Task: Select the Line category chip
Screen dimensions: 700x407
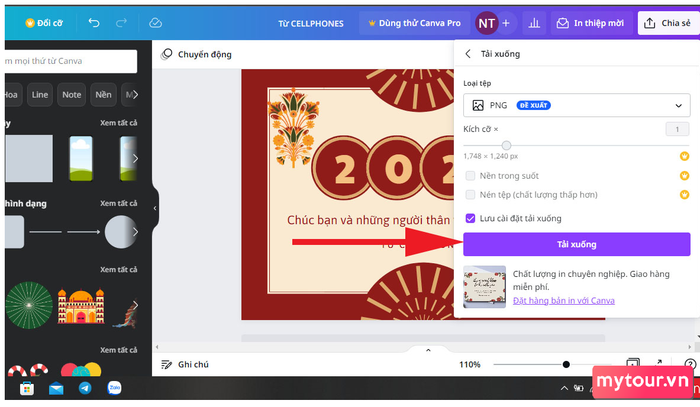Action: 40,95
